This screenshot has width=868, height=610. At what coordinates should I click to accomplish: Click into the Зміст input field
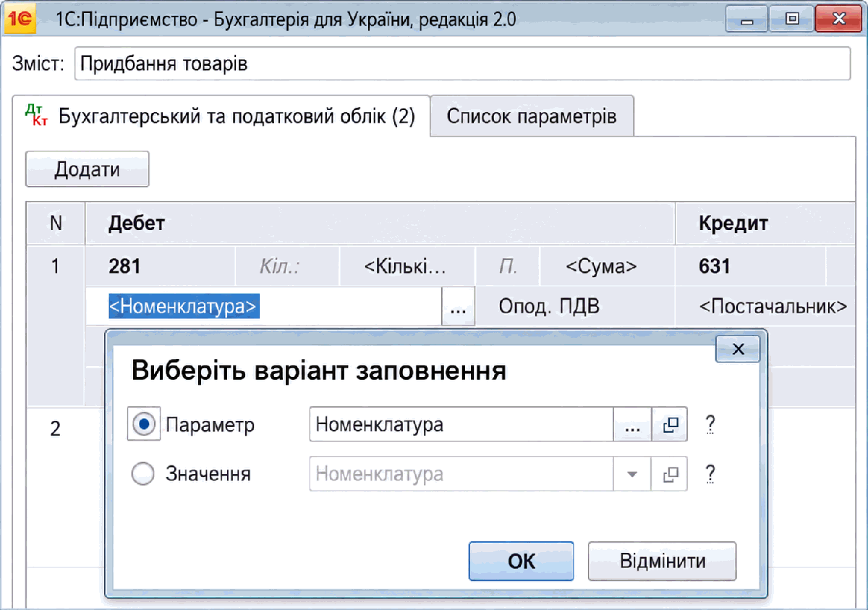[462, 64]
